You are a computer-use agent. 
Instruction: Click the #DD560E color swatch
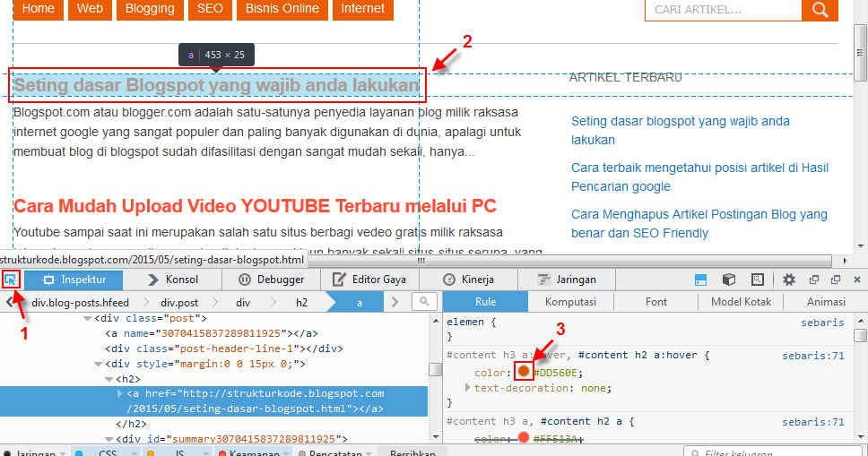(x=524, y=372)
